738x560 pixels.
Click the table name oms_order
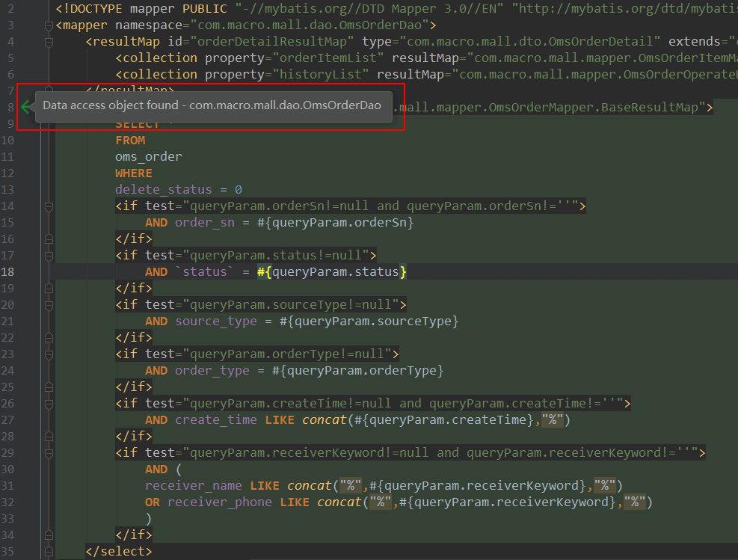(x=149, y=157)
